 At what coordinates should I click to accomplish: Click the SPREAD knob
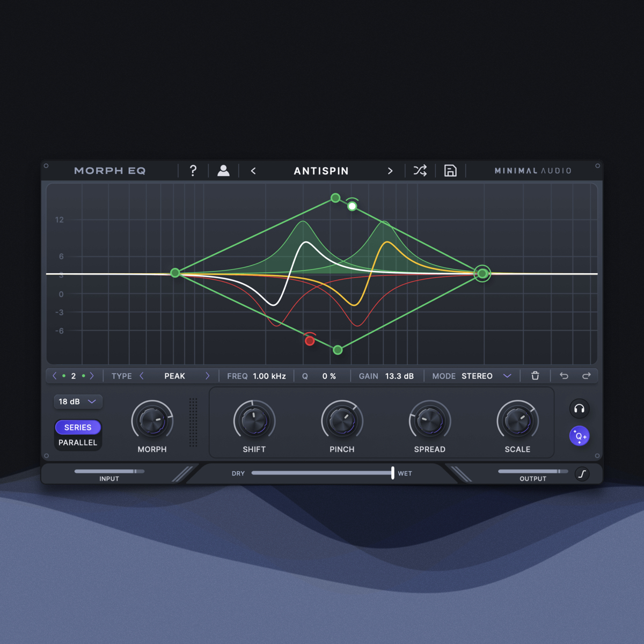point(430,421)
